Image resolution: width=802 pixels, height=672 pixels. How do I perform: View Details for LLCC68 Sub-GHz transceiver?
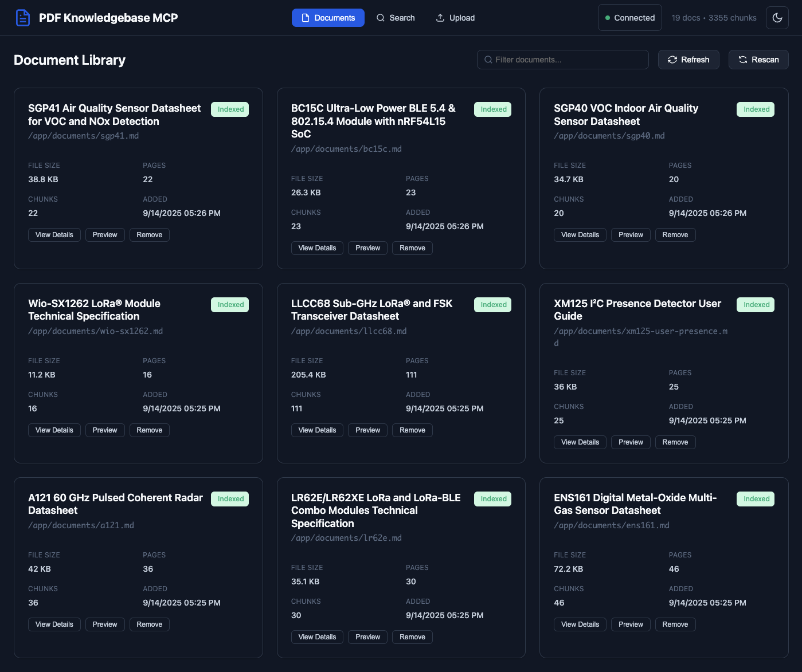(x=317, y=430)
